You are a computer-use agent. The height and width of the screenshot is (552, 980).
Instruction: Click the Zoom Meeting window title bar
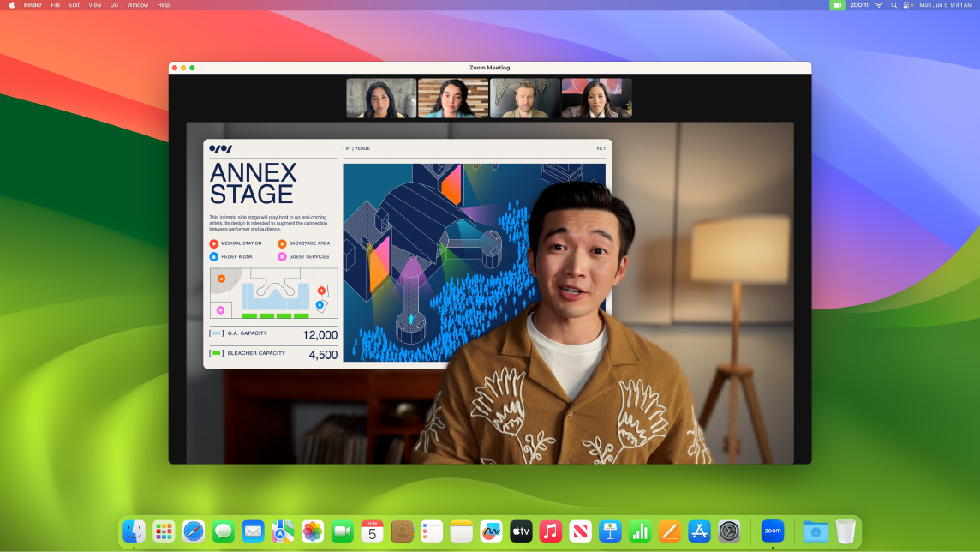(x=489, y=68)
